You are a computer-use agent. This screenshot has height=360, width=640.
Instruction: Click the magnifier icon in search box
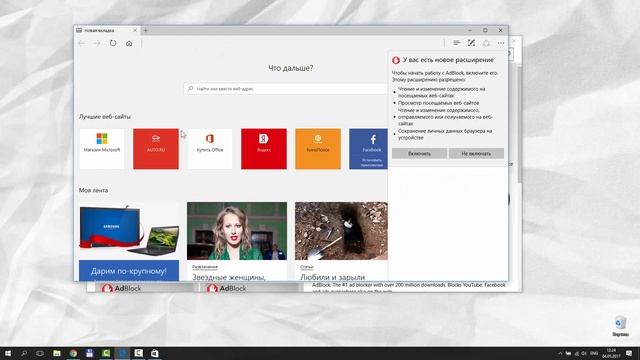click(x=190, y=89)
